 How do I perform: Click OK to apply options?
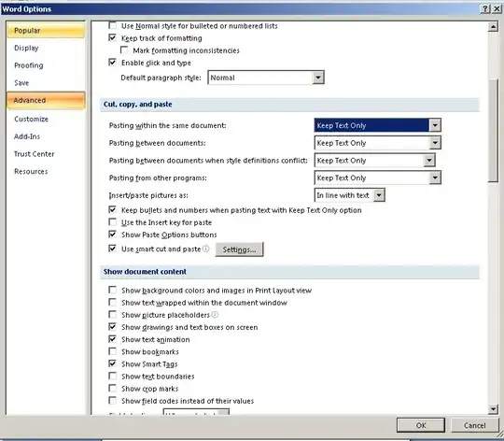421,425
